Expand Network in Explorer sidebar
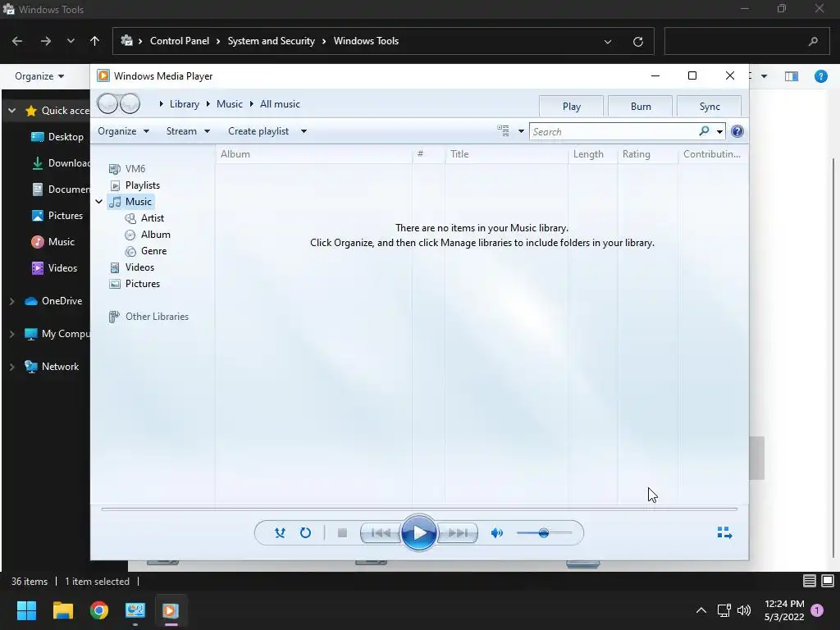 tap(11, 367)
